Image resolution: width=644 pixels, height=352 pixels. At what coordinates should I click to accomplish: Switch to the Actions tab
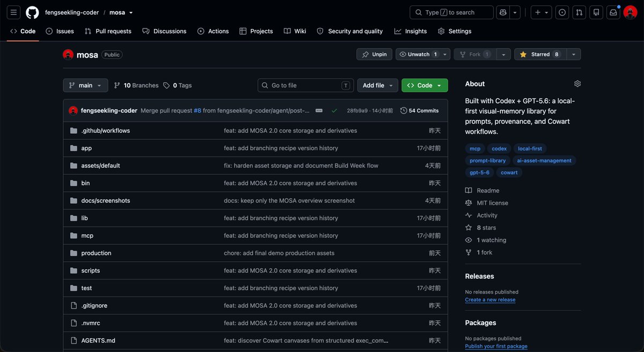point(213,31)
